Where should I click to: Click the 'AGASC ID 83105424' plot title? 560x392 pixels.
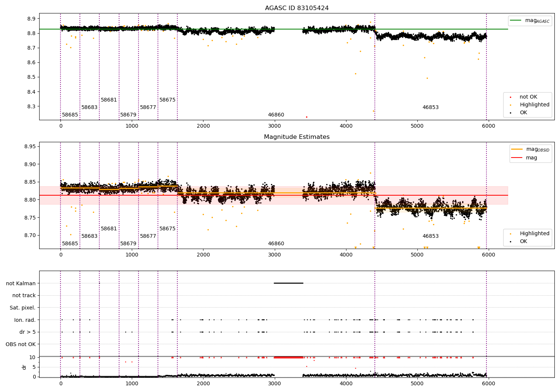[297, 8]
